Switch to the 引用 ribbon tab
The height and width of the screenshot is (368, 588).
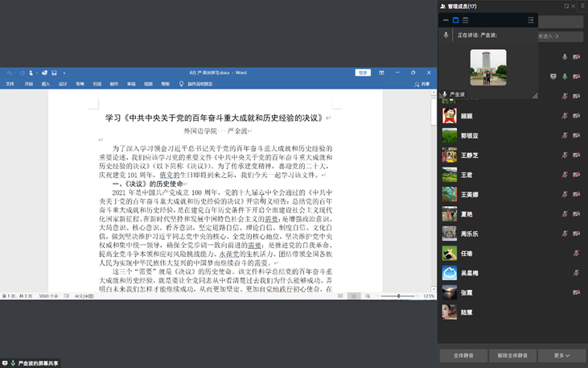[x=97, y=84]
